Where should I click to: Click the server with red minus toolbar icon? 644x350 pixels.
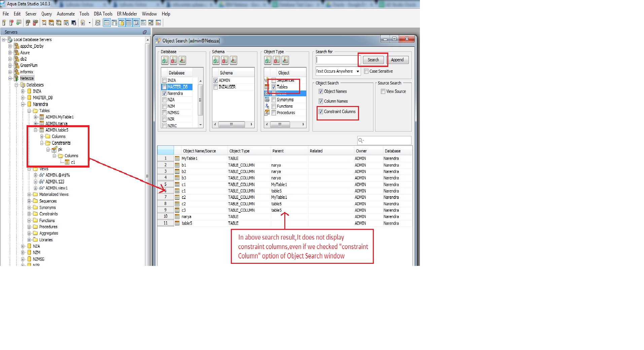tap(11, 23)
